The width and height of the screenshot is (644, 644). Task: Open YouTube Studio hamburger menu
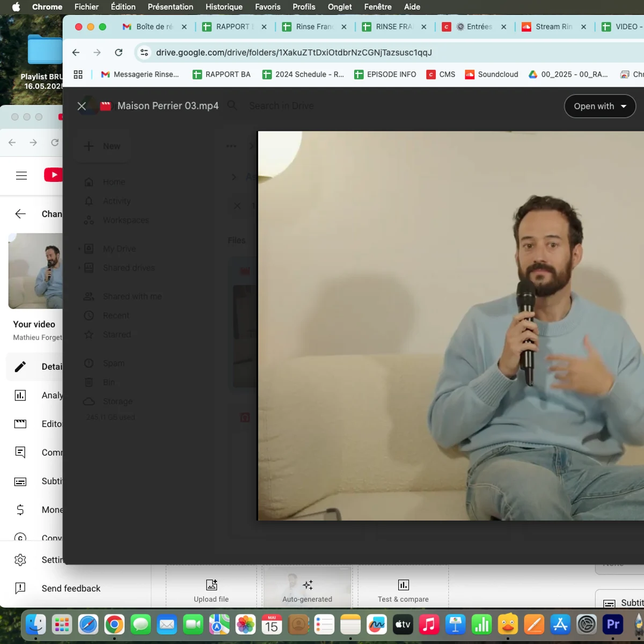[x=21, y=175]
